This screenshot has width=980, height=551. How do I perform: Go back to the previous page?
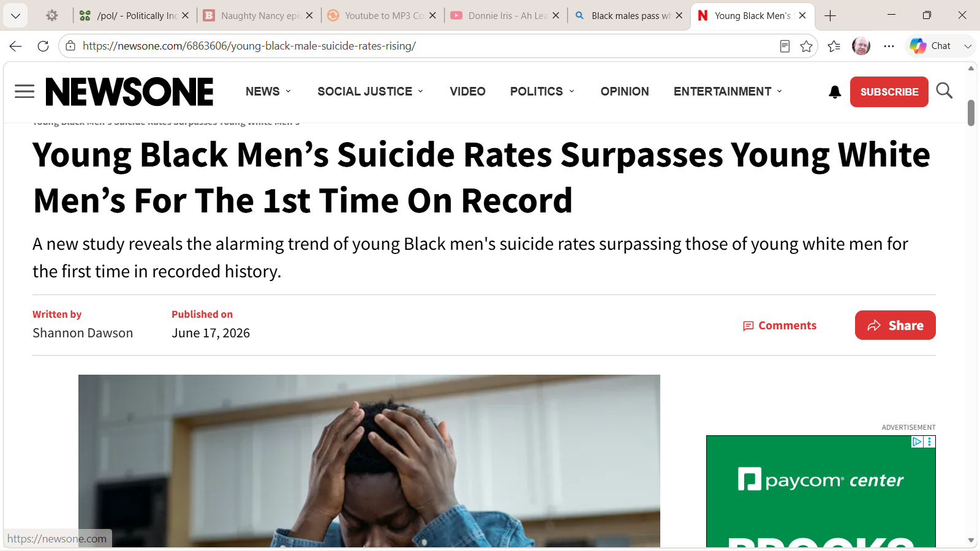(x=16, y=46)
